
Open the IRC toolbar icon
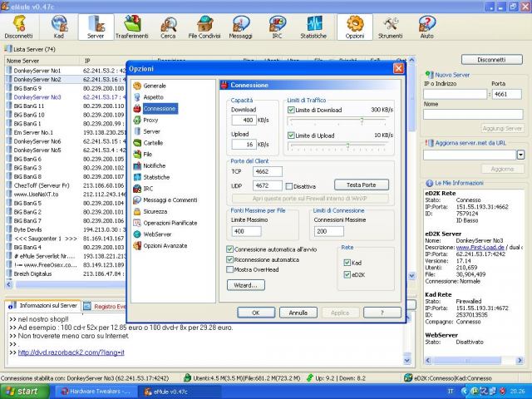click(x=276, y=27)
